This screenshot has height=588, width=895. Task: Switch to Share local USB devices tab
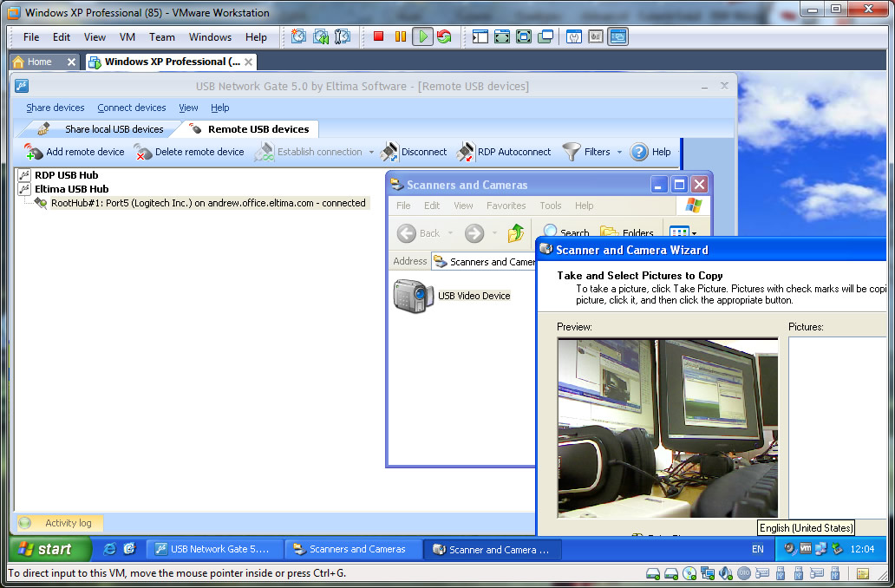(101, 129)
